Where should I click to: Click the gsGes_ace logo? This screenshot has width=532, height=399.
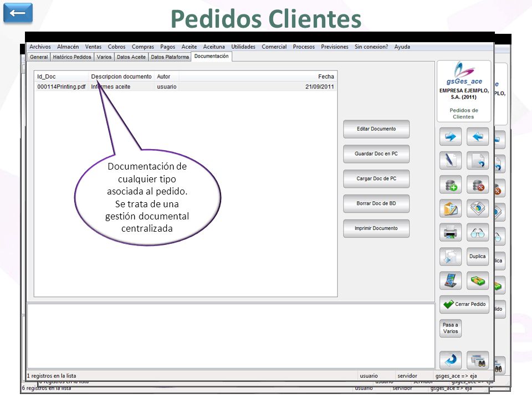tap(464, 73)
